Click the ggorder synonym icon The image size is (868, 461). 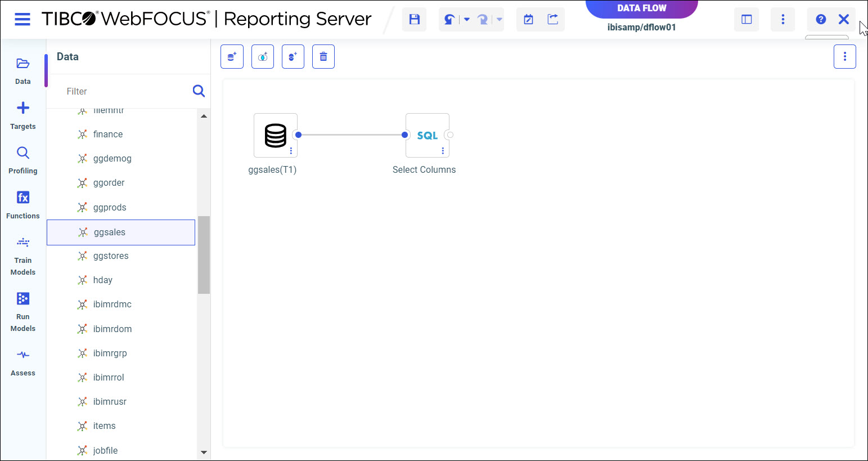[x=82, y=183]
